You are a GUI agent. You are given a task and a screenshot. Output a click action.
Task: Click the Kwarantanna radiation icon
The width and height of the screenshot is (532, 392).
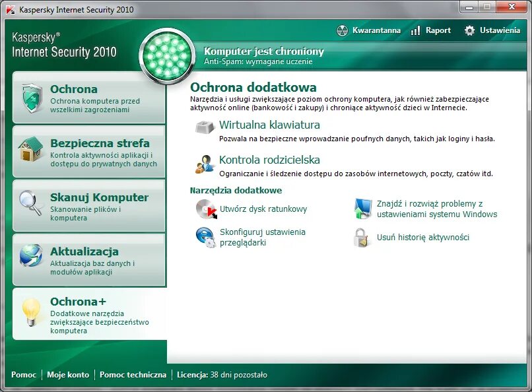pos(343,30)
